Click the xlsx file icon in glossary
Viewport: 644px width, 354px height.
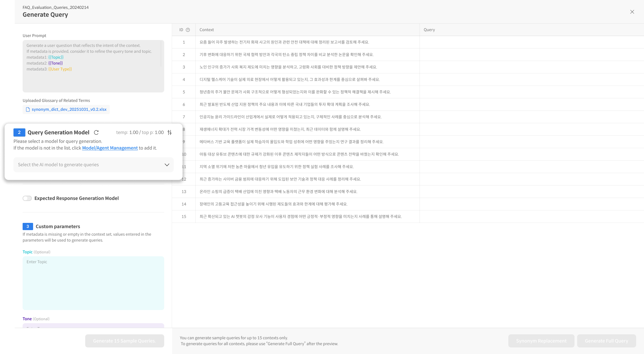(x=28, y=109)
